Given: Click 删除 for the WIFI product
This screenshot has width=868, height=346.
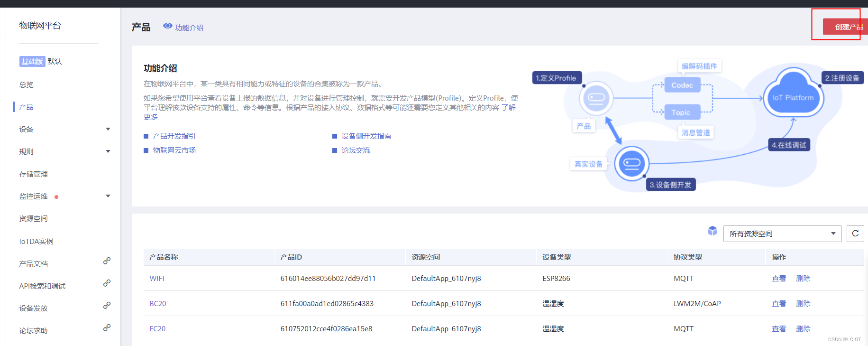Looking at the screenshot, I should pos(803,278).
